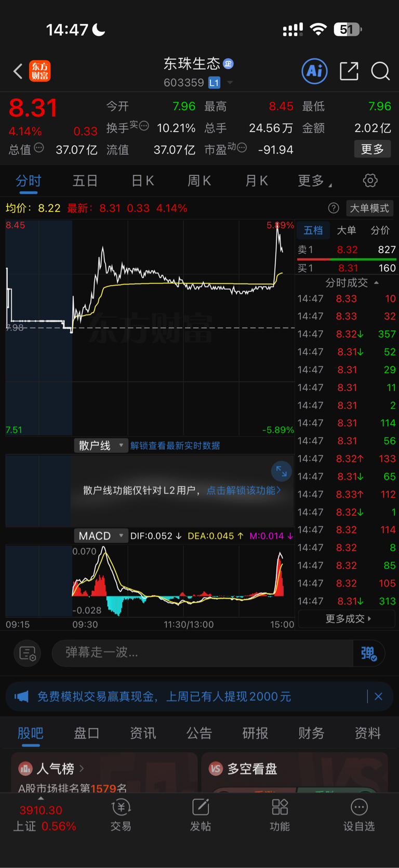Tap the 更多 quote details button
The height and width of the screenshot is (868, 399).
tap(373, 149)
